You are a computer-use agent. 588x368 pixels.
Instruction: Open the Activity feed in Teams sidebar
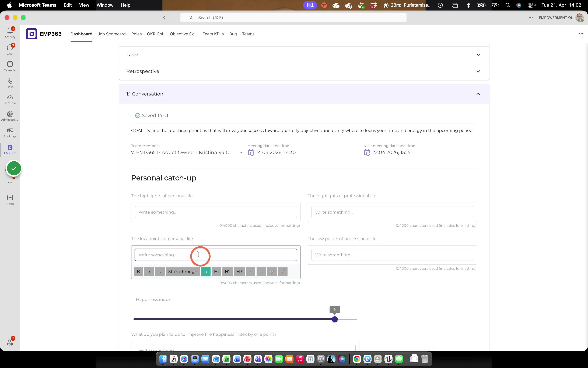pyautogui.click(x=10, y=33)
